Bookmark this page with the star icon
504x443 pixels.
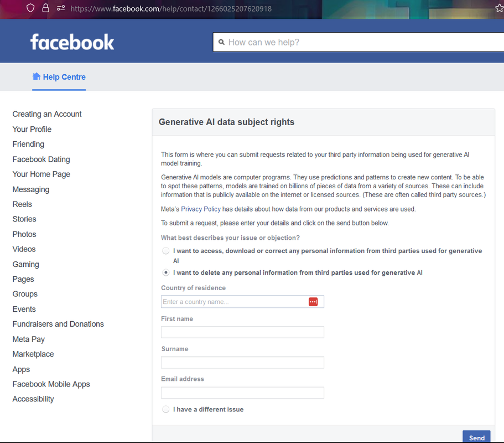(500, 8)
